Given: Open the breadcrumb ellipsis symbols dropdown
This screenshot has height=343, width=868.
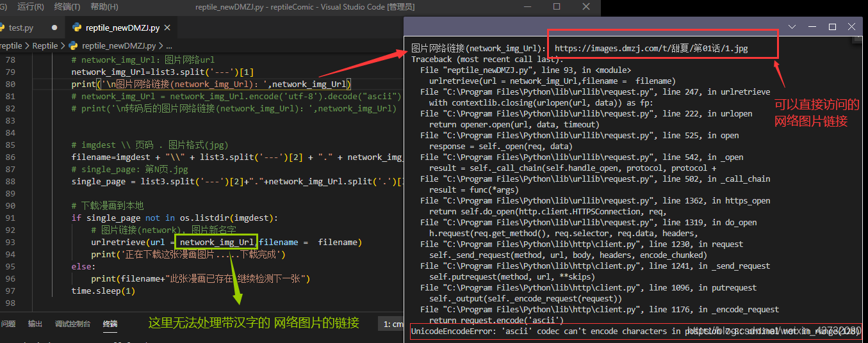Looking at the screenshot, I should 169,46.
